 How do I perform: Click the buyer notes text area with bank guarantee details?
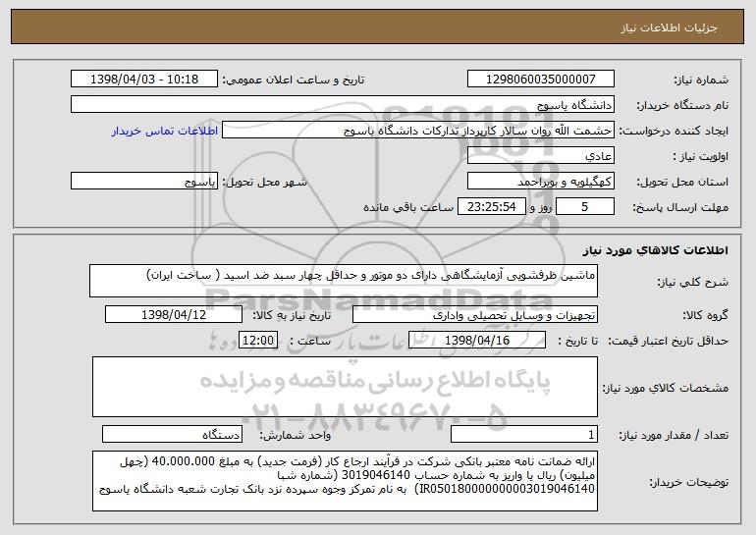345,481
